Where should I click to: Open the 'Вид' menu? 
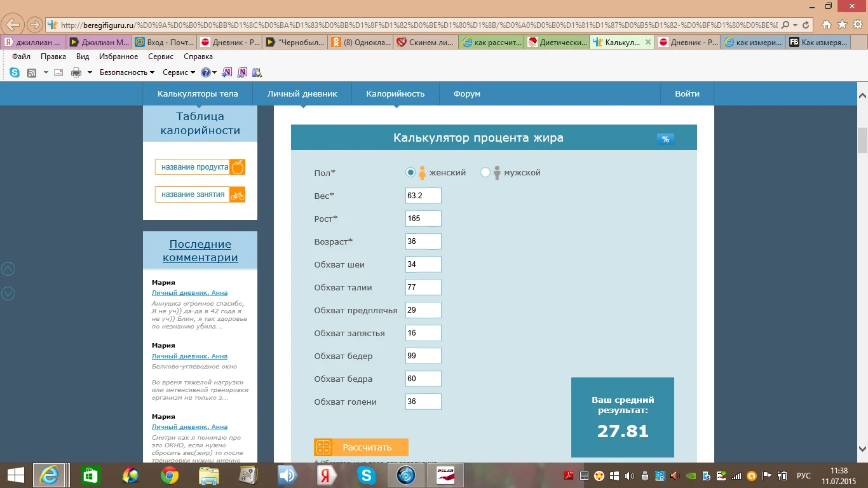tap(83, 57)
